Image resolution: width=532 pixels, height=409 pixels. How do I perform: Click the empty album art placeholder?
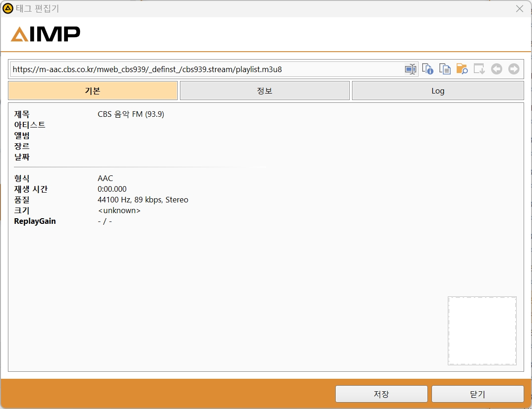tap(482, 331)
